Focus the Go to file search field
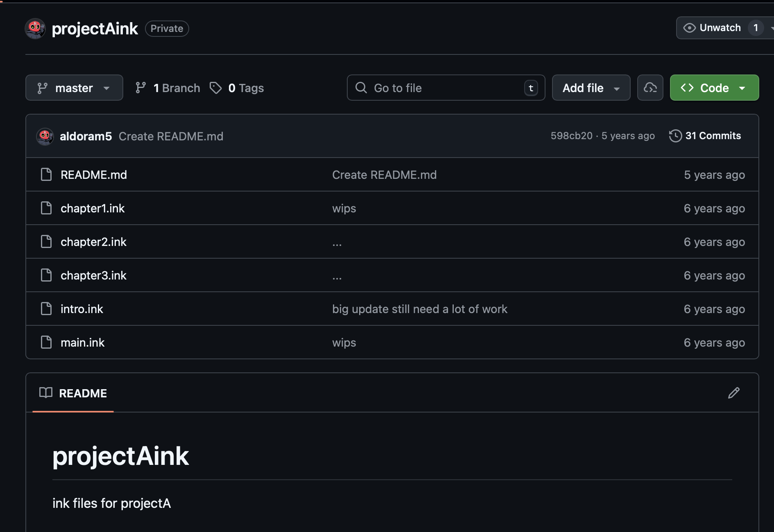 click(x=446, y=88)
